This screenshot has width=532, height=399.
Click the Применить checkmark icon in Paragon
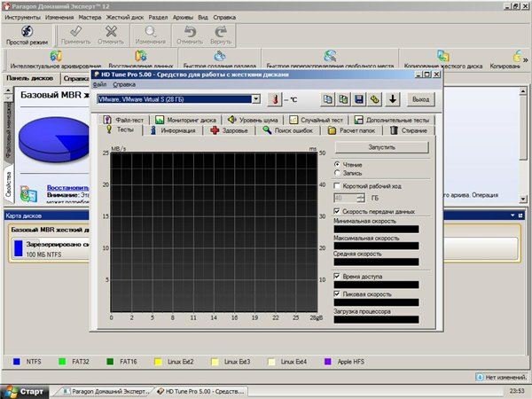click(75, 31)
